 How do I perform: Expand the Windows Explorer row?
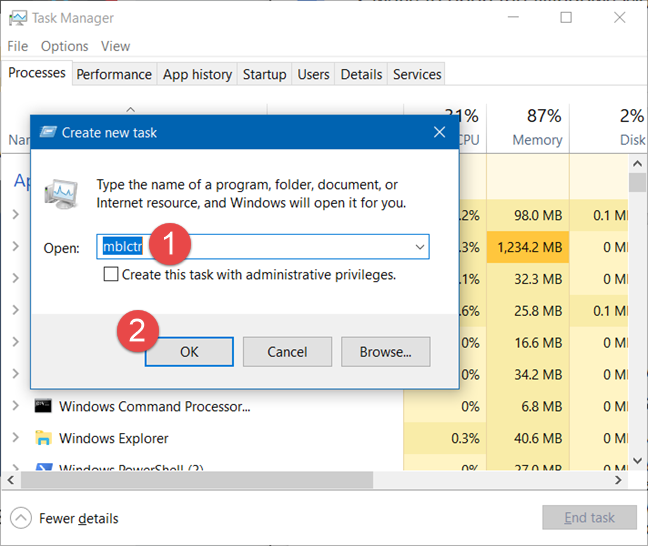[x=15, y=437]
